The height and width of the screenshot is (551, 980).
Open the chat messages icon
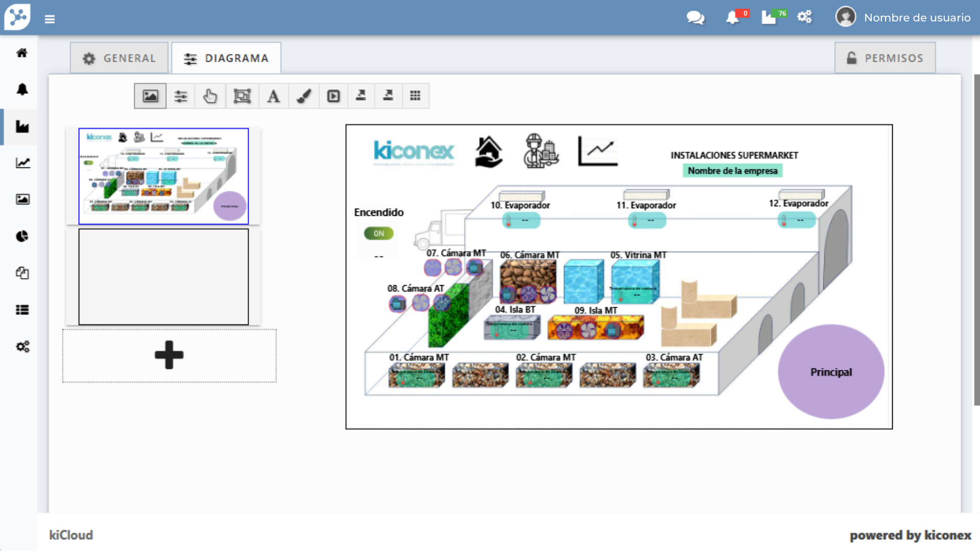(x=695, y=18)
